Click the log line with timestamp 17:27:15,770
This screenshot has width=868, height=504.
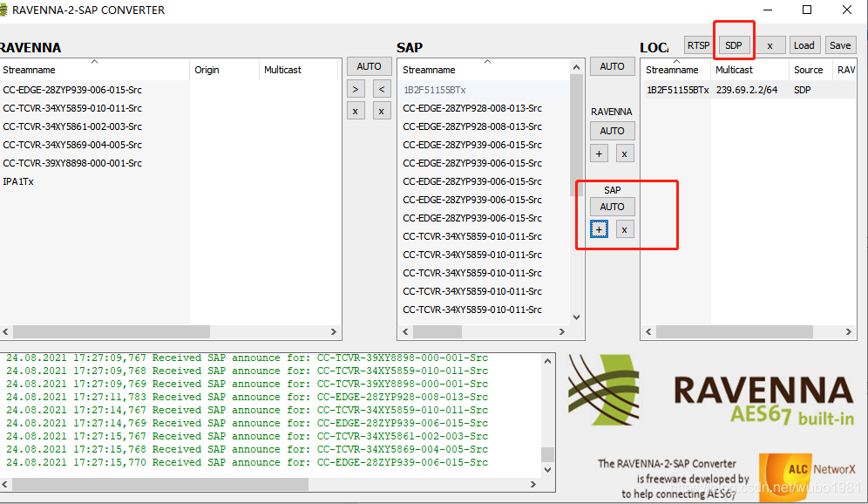(247, 462)
